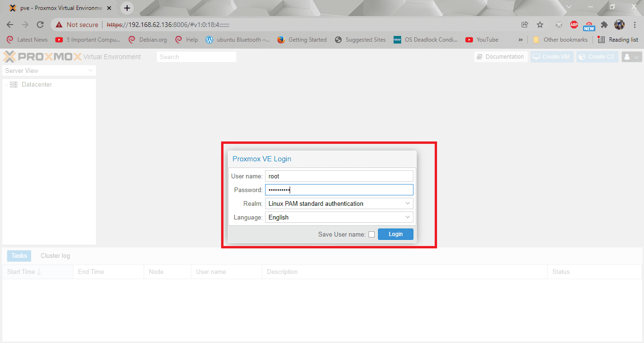
Task: Open the Help bookmark
Action: click(187, 40)
